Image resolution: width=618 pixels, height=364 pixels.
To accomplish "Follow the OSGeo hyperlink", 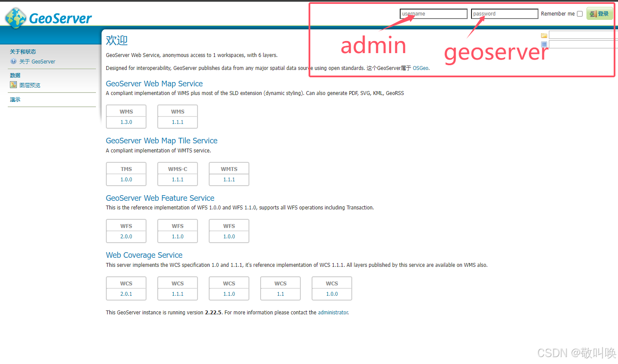I will [420, 68].
